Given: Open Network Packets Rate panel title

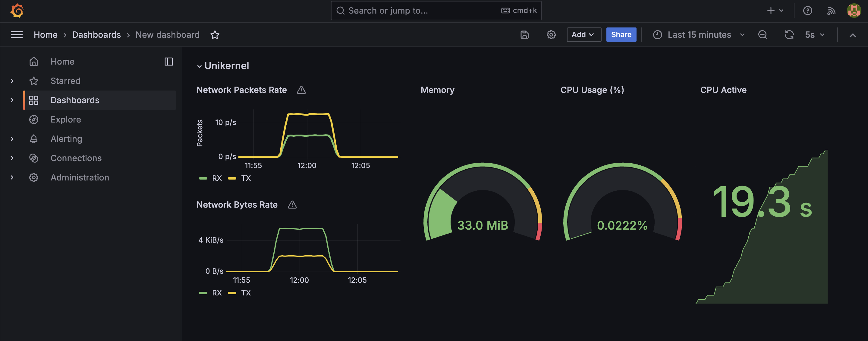Looking at the screenshot, I should (x=242, y=90).
